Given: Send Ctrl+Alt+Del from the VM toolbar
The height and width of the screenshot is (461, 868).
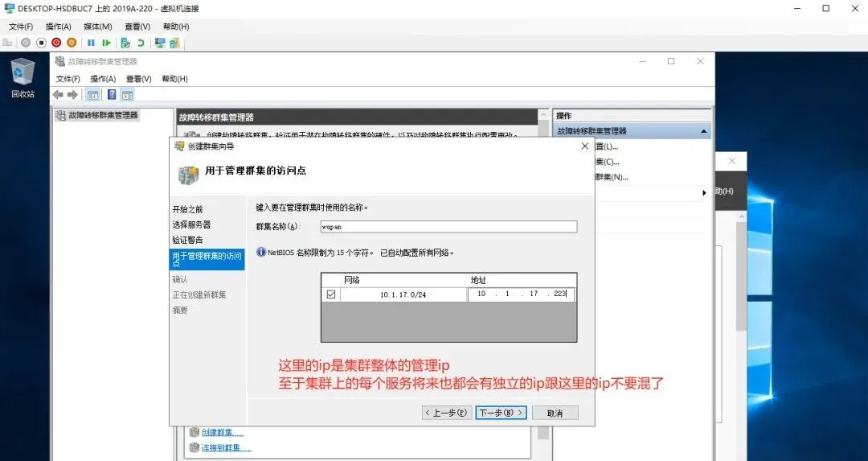Looking at the screenshot, I should tap(8, 43).
